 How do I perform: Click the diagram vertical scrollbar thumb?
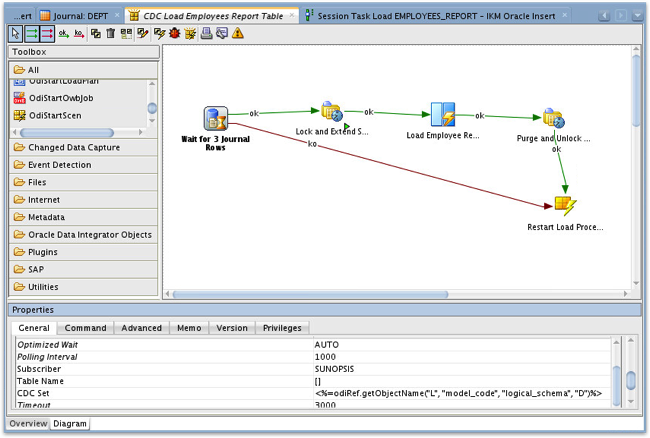[x=636, y=91]
